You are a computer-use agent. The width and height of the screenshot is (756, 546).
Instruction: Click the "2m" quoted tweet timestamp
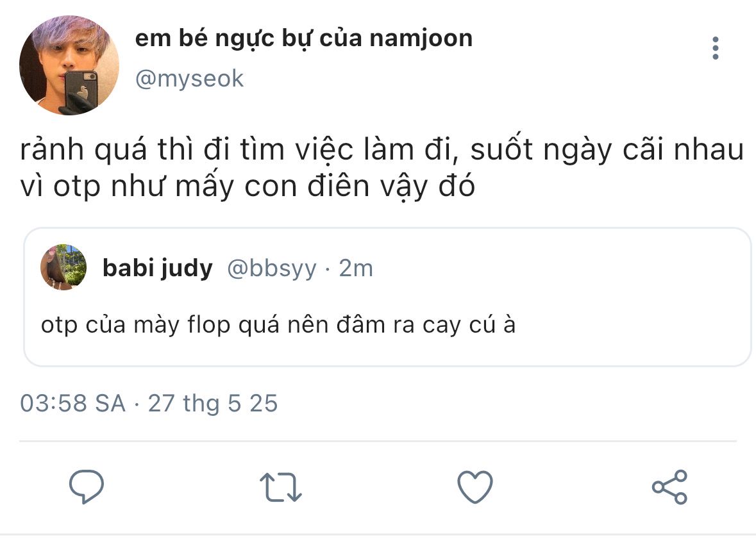[x=356, y=269]
